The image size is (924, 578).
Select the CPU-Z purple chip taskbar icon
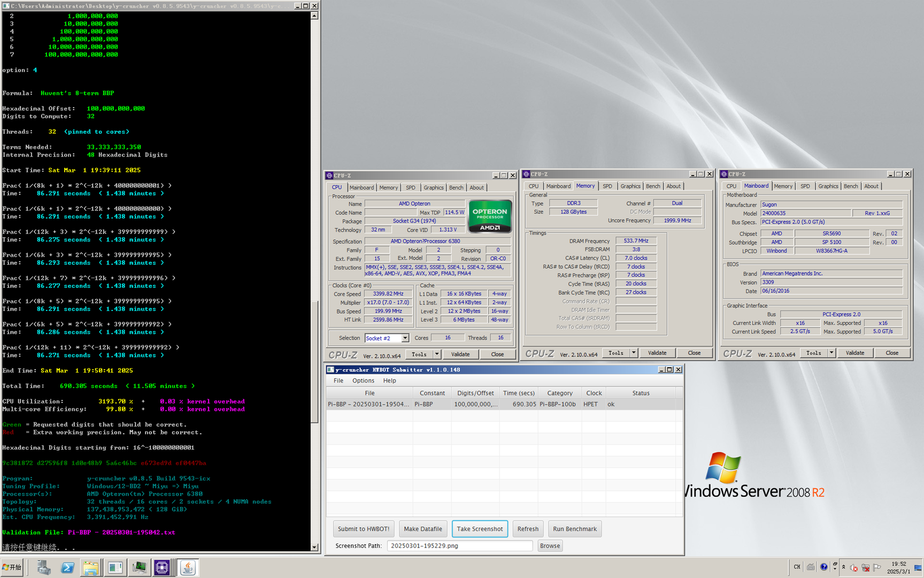[x=162, y=567]
